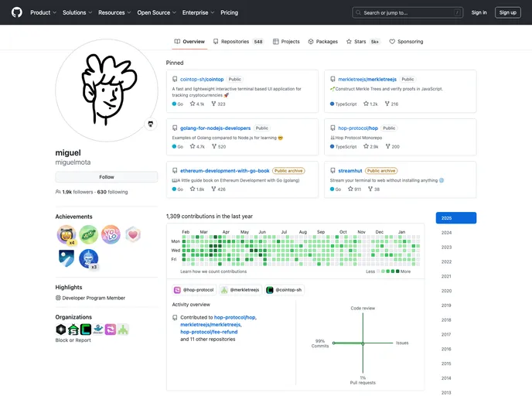
Task: View hop's 2.9k stargazers
Action: (371, 147)
